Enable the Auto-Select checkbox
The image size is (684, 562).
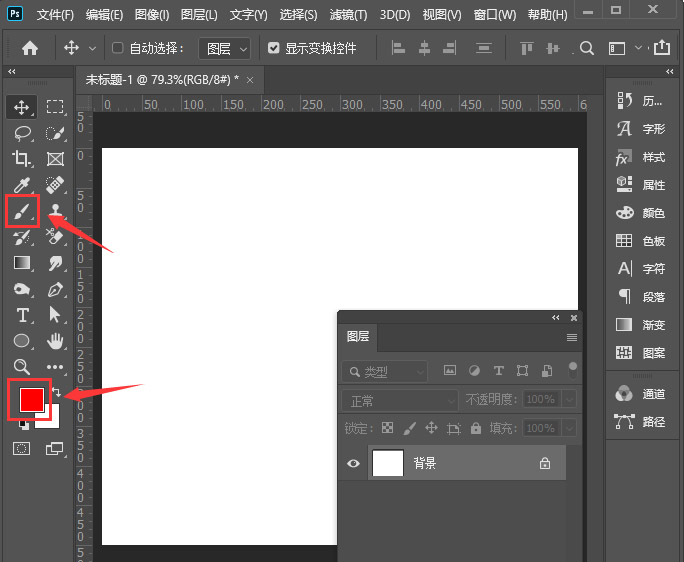tap(118, 48)
